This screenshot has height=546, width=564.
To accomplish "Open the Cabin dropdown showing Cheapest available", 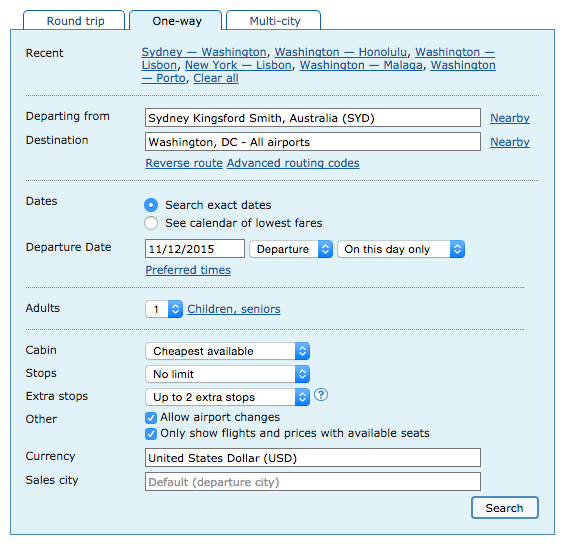I will (227, 351).
